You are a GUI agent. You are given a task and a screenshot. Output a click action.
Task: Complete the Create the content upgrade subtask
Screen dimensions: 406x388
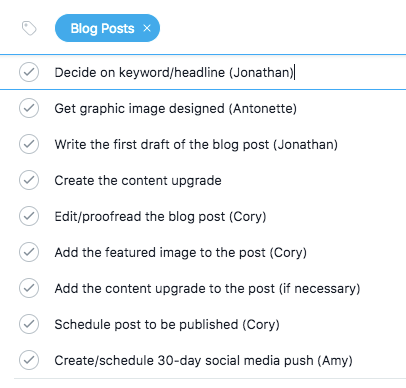pos(29,180)
